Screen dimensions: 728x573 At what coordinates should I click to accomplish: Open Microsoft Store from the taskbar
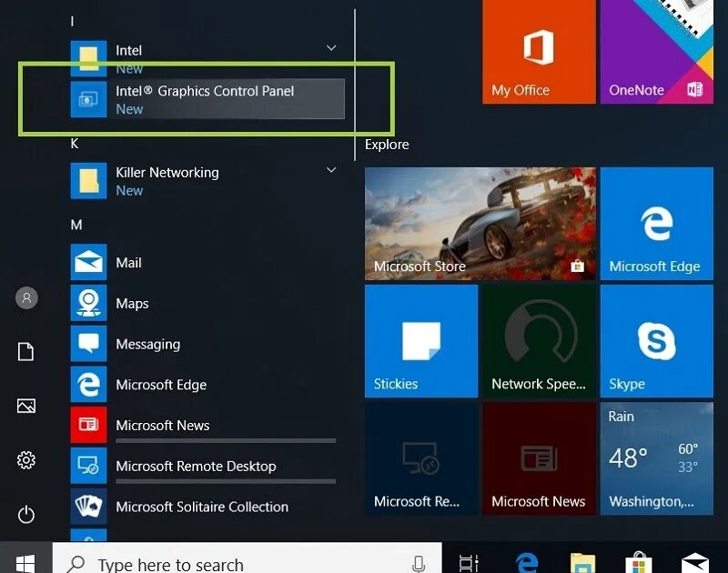pyautogui.click(x=639, y=563)
